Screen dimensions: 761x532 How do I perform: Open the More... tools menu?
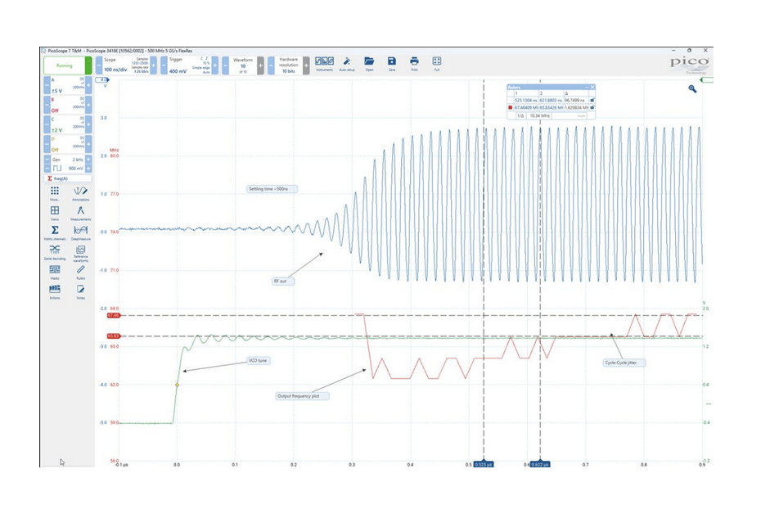tap(55, 192)
